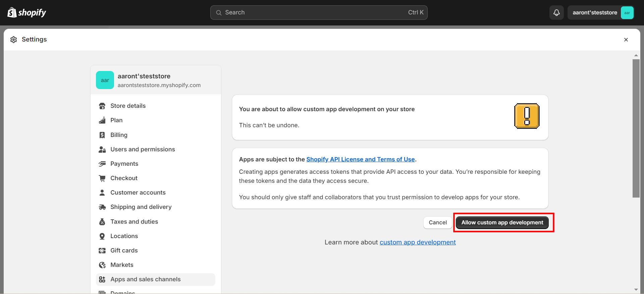Click Allow custom app development button

pos(502,222)
